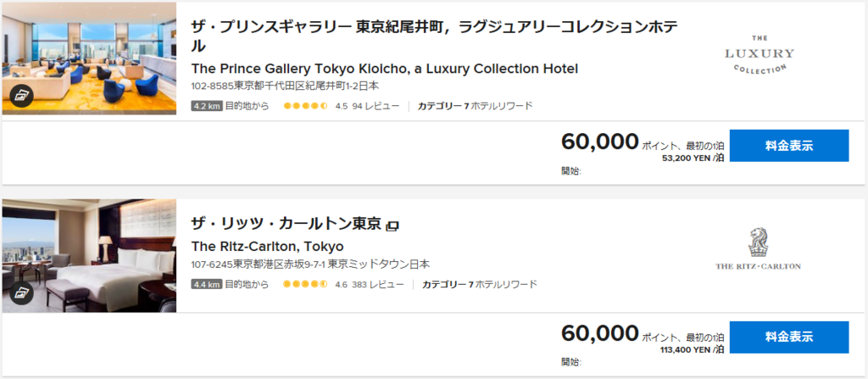This screenshot has width=868, height=379.
Task: Open photo gallery icon on Ritz-Carlton image
Action: (x=21, y=293)
